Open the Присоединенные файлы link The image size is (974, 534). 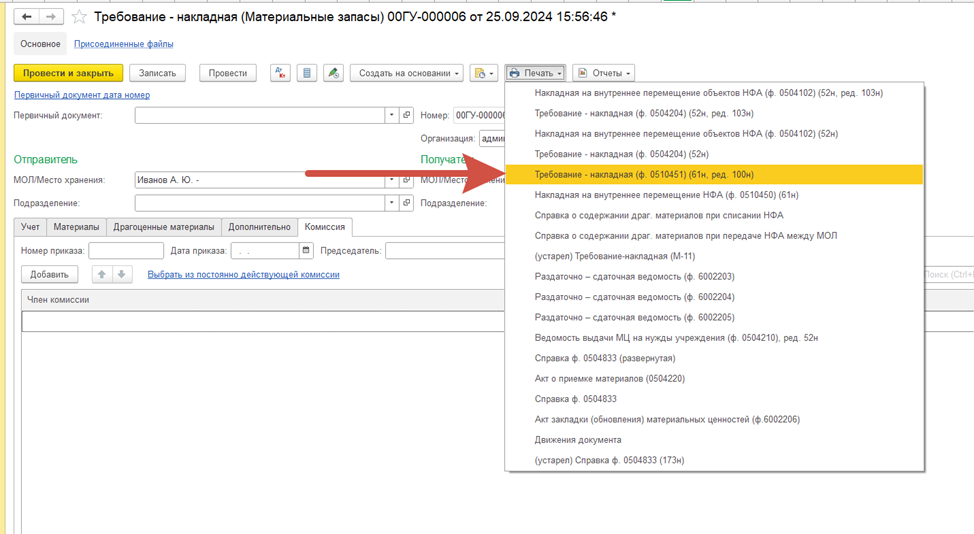(124, 44)
